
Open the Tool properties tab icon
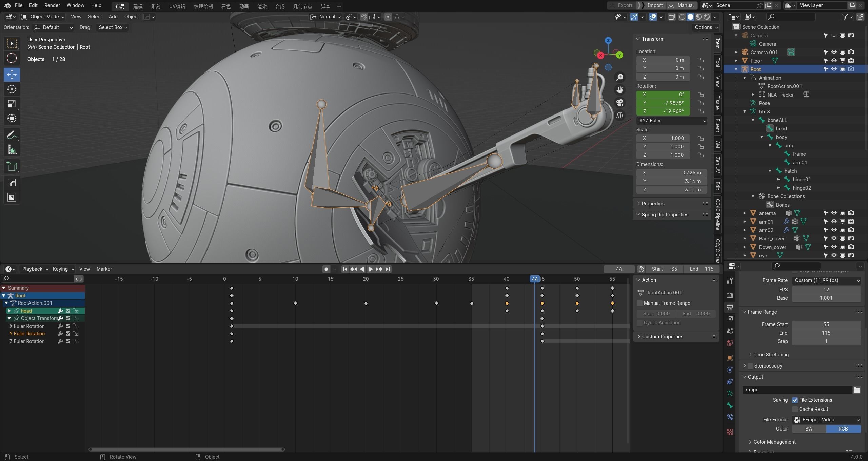coord(730,280)
